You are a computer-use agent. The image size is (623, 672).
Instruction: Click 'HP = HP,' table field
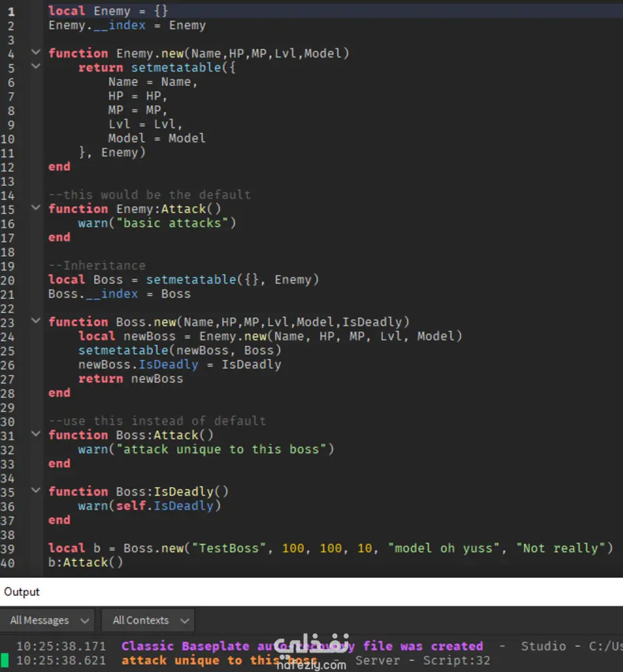(138, 96)
